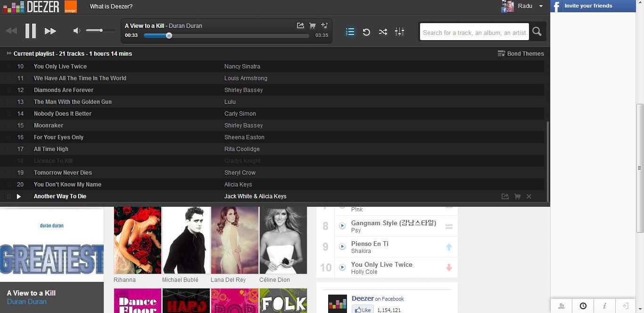Buy current track via player cart icon
644x313 pixels.
[x=312, y=25]
